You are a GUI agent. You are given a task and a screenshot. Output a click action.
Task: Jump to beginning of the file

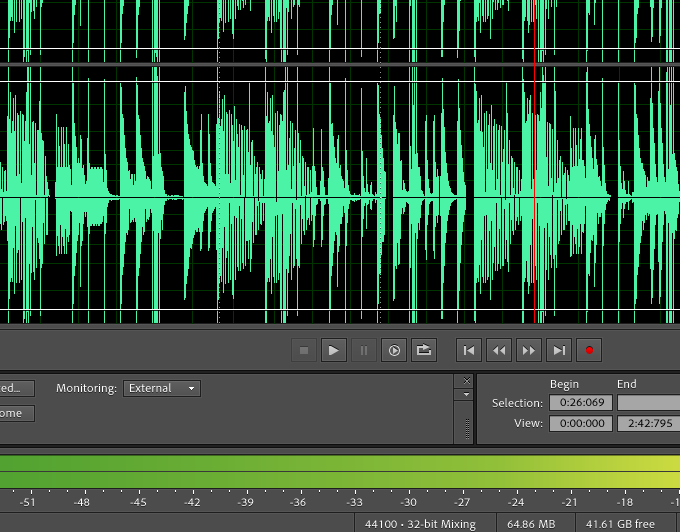(x=469, y=350)
